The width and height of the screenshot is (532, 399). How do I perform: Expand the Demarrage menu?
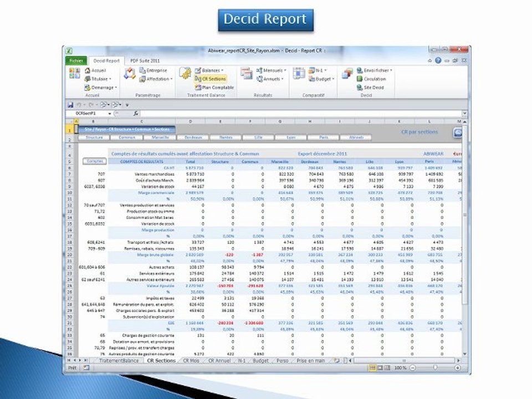click(x=101, y=88)
